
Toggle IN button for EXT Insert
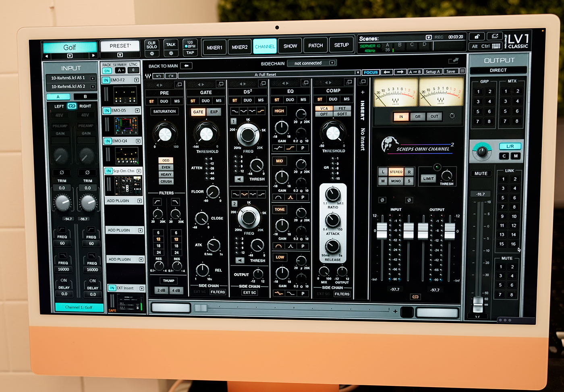pyautogui.click(x=112, y=288)
